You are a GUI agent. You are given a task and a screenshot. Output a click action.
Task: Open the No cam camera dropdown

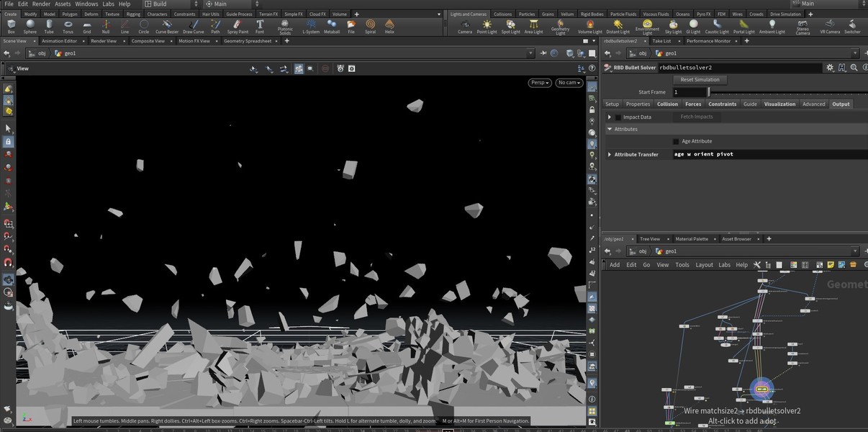click(569, 83)
